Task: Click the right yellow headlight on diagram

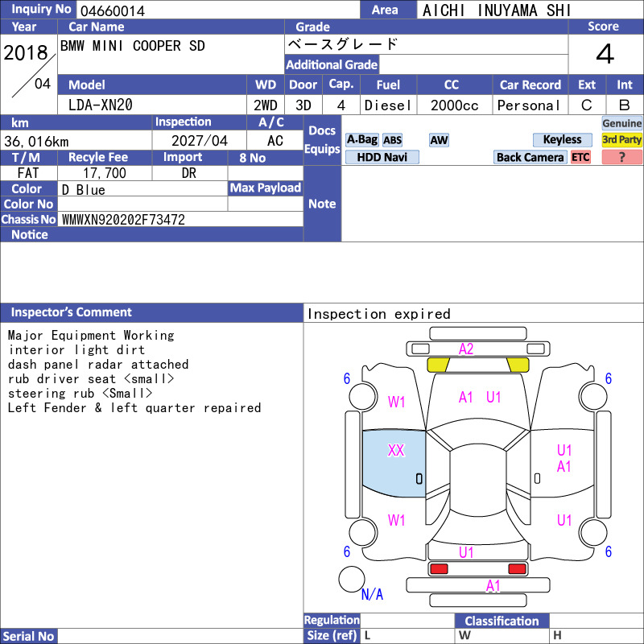Action: click(518, 365)
